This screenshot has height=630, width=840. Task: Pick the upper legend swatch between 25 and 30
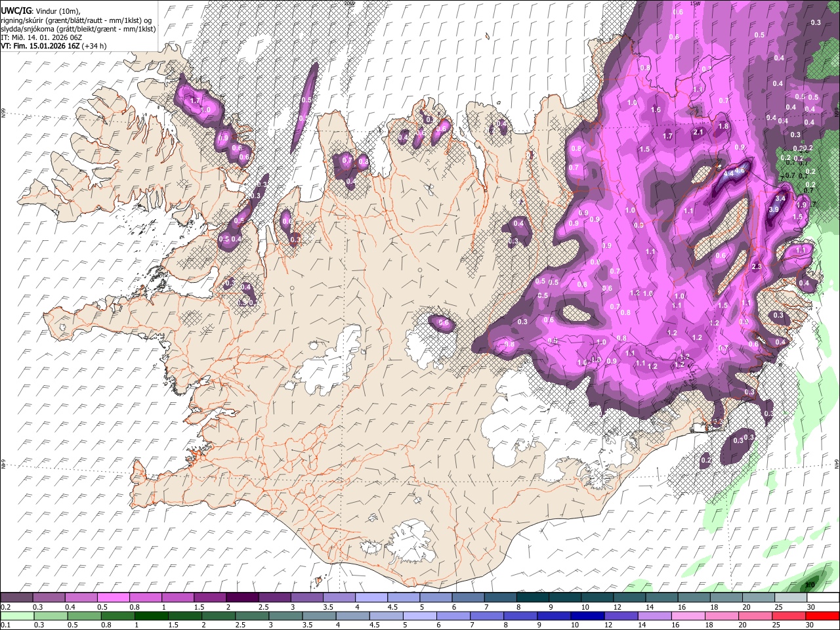coord(791,598)
